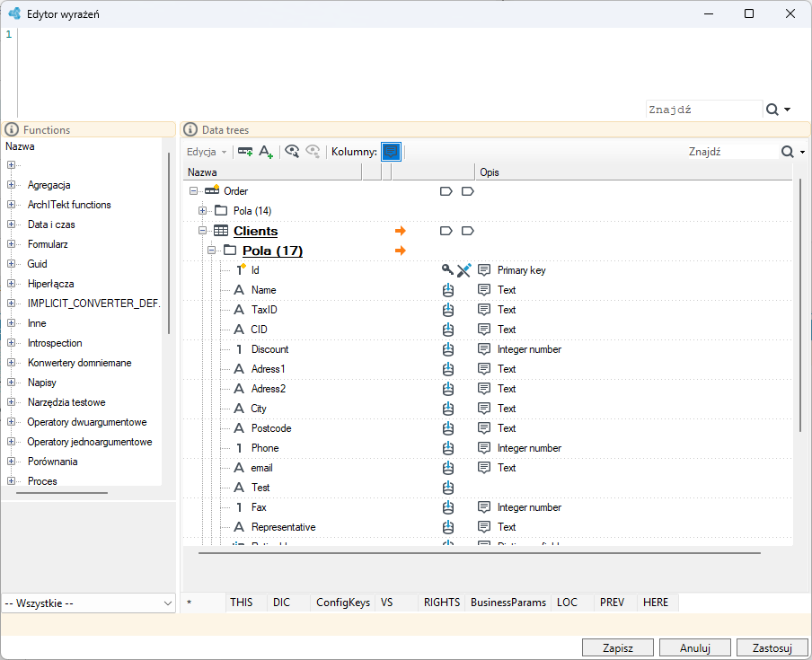Click the first tag icon in the Order row

pos(446,191)
